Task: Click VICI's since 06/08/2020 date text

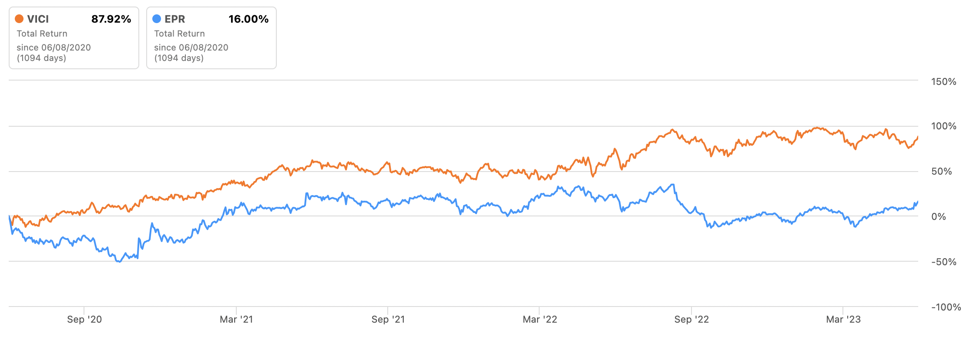Action: tap(54, 47)
